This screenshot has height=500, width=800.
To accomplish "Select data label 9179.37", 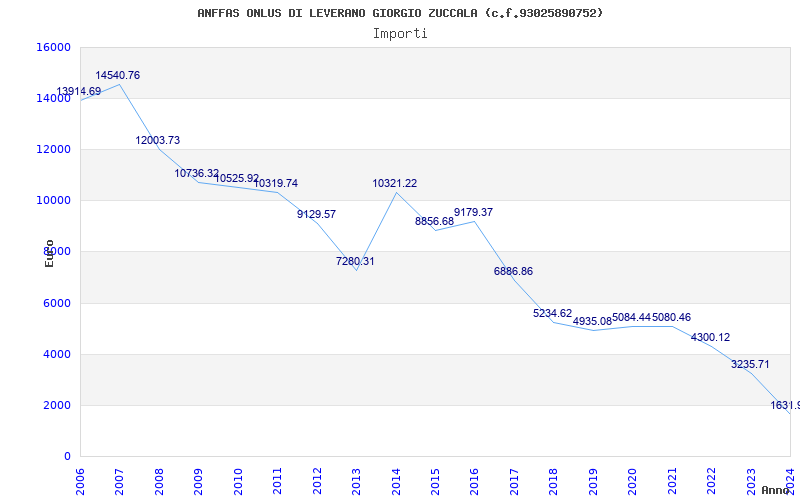I will click(x=473, y=212).
